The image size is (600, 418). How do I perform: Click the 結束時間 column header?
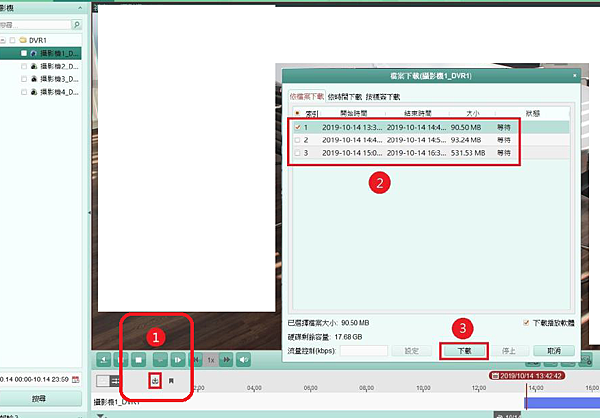coord(417,113)
